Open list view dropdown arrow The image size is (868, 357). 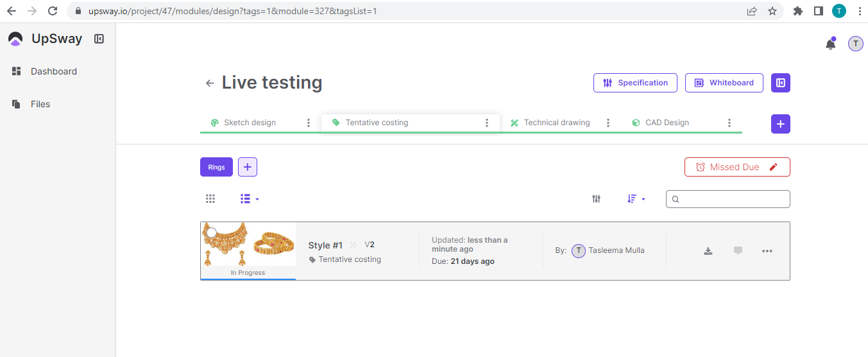257,199
